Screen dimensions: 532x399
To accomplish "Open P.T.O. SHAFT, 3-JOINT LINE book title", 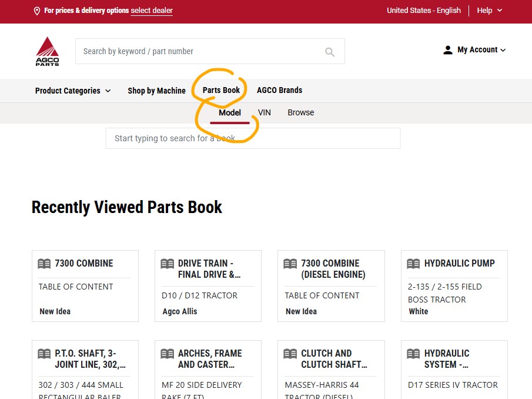I will [90, 359].
